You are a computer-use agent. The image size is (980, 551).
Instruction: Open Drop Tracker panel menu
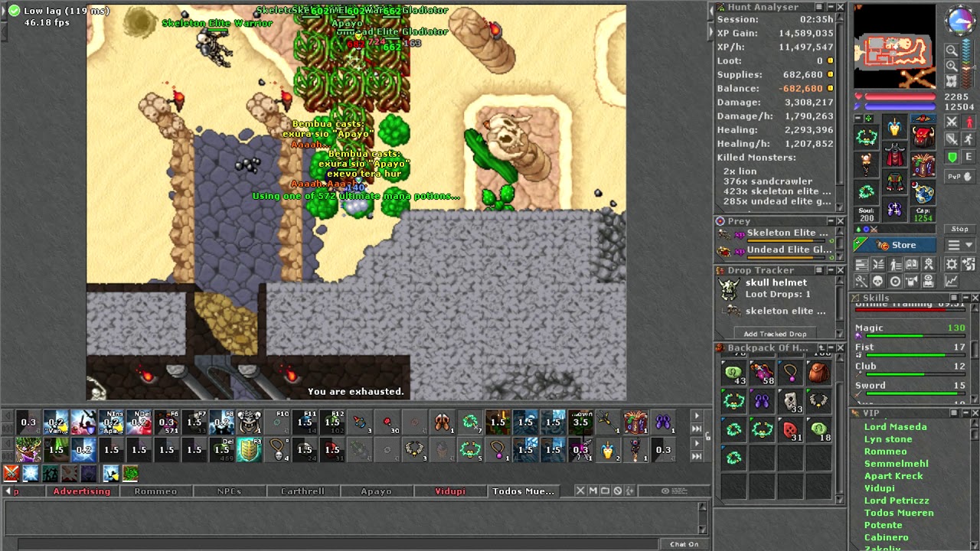[818, 270]
